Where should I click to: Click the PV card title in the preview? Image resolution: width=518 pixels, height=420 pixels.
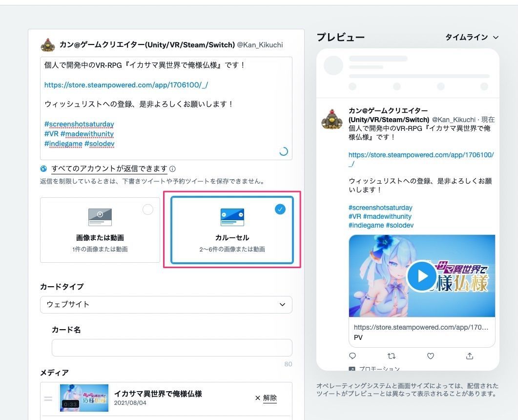coord(358,337)
